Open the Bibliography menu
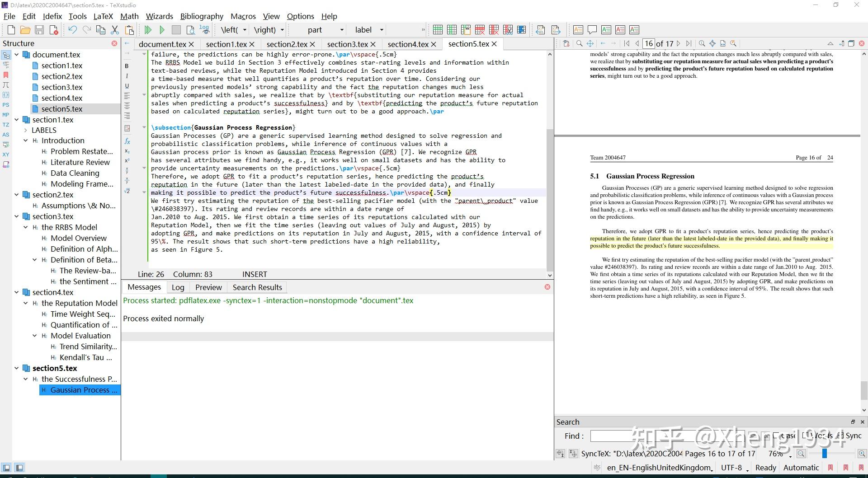This screenshot has width=868, height=478. pos(202,16)
